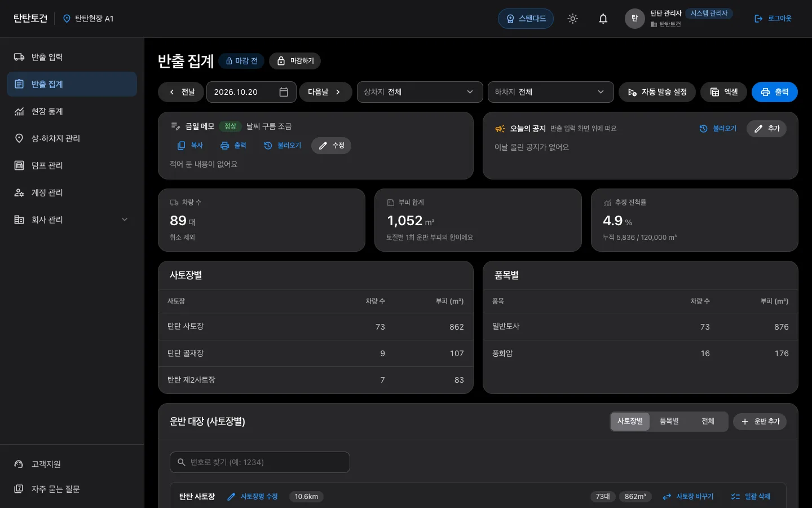Screen dimensions: 812x508
Task: Click 불러오기 in 금일 메모 card
Action: tap(283, 146)
